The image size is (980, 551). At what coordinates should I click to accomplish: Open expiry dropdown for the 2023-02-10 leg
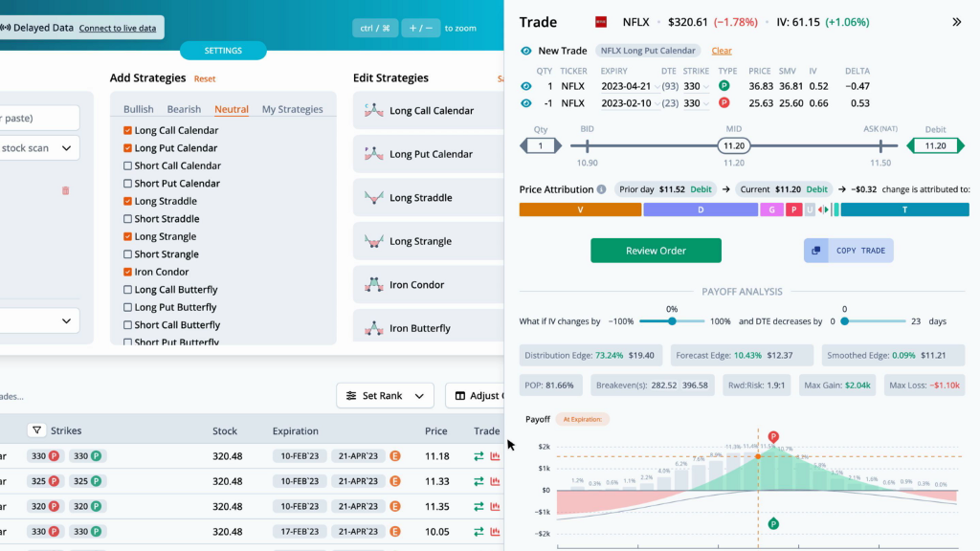click(630, 103)
